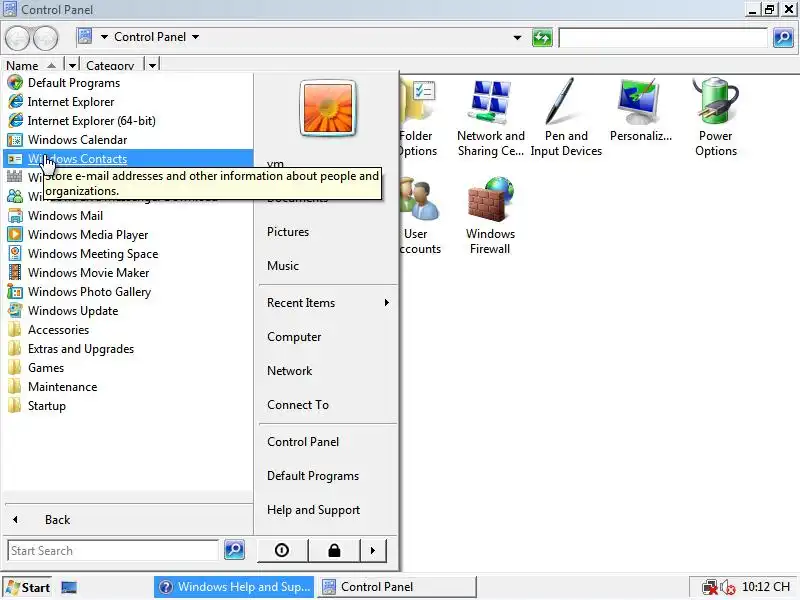The image size is (800, 600).
Task: Open Windows Photo Gallery
Action: tap(128, 291)
